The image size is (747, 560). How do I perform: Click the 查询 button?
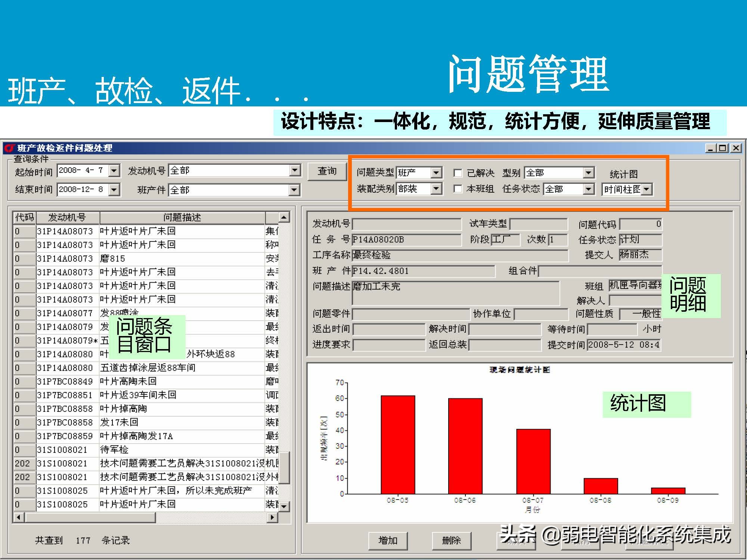[327, 171]
